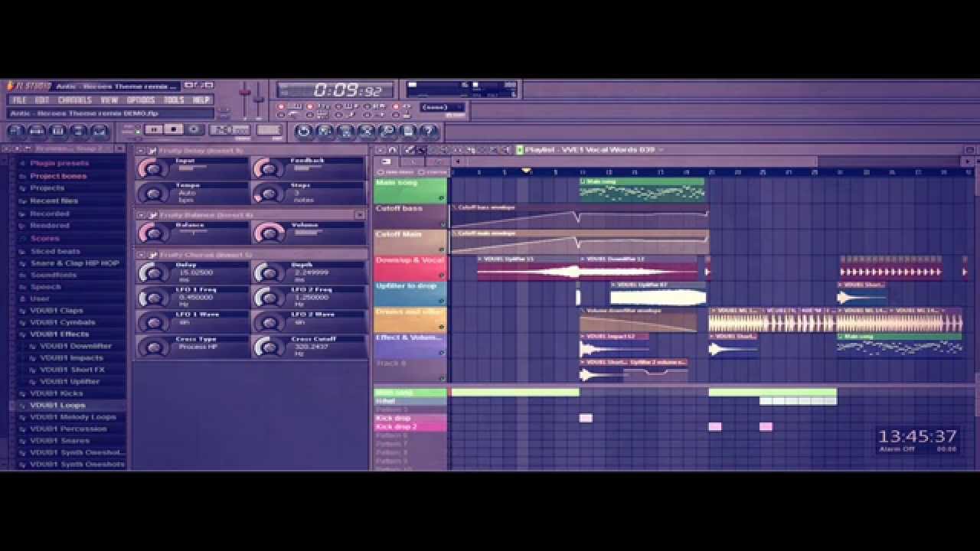Viewport: 980px width, 551px height.
Task: Open the Fruity Delay header dropdown arrow
Action: [x=141, y=151]
